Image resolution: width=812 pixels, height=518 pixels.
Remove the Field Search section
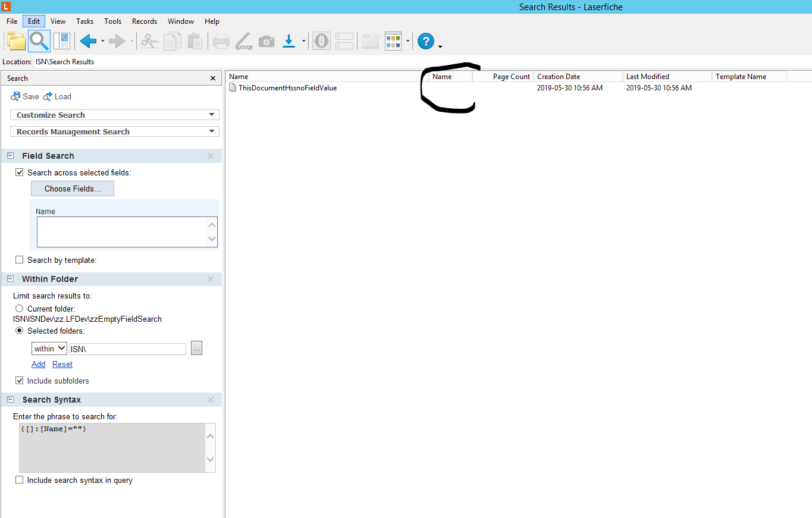pyautogui.click(x=211, y=156)
